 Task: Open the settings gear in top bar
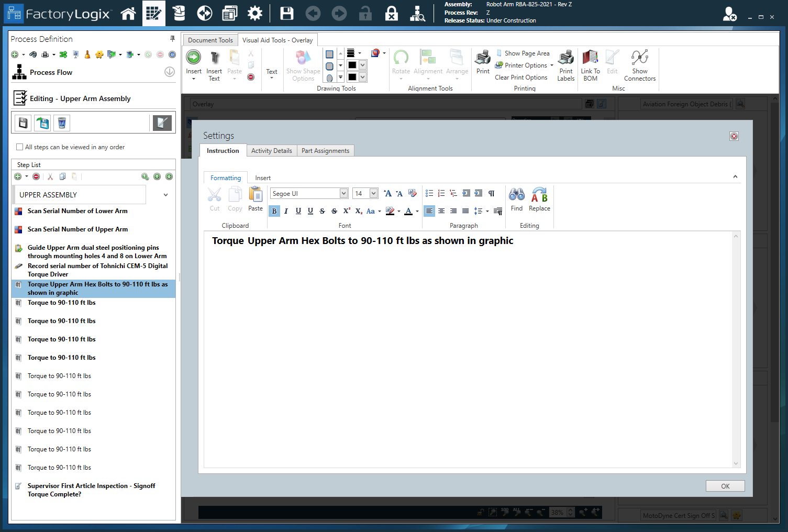(255, 14)
